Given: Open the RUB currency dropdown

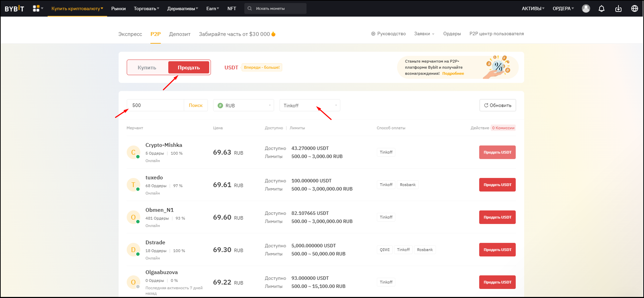Looking at the screenshot, I should point(244,105).
